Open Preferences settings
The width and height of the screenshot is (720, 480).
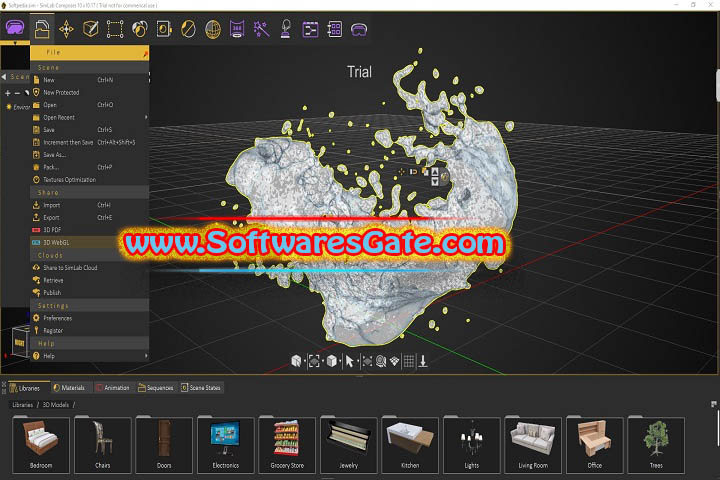tap(90, 318)
